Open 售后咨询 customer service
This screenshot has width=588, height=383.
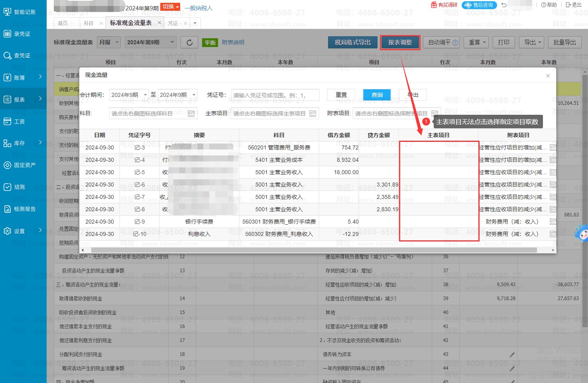[x=479, y=5]
